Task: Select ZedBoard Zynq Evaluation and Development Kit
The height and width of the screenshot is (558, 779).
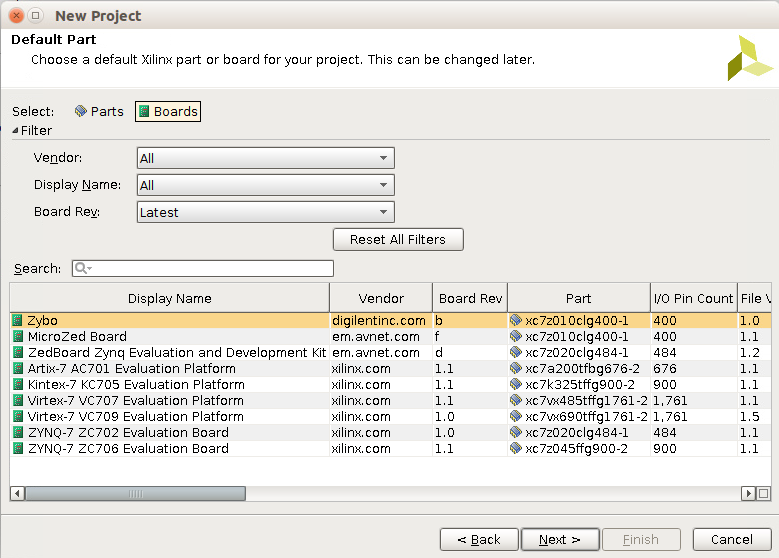Action: pos(390,352)
